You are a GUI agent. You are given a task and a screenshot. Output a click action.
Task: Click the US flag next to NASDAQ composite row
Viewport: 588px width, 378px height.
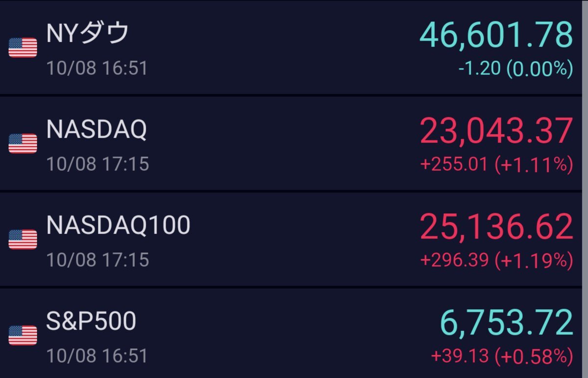click(23, 143)
